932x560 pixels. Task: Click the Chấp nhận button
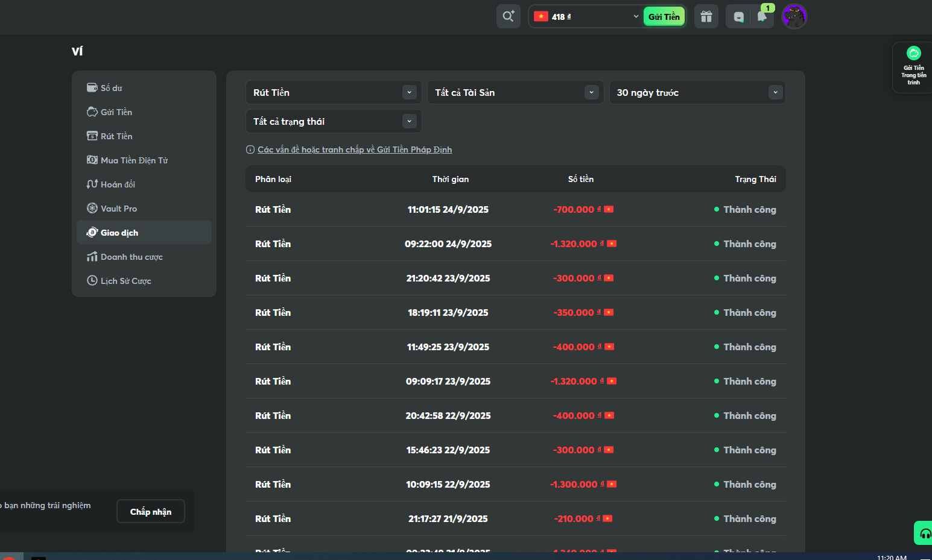[151, 511]
